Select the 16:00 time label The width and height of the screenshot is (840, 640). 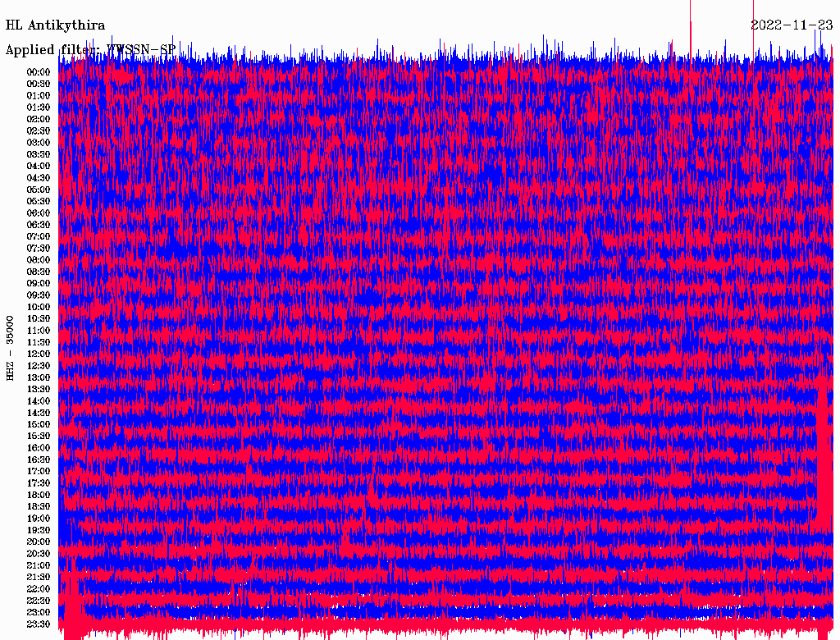[x=39, y=448]
